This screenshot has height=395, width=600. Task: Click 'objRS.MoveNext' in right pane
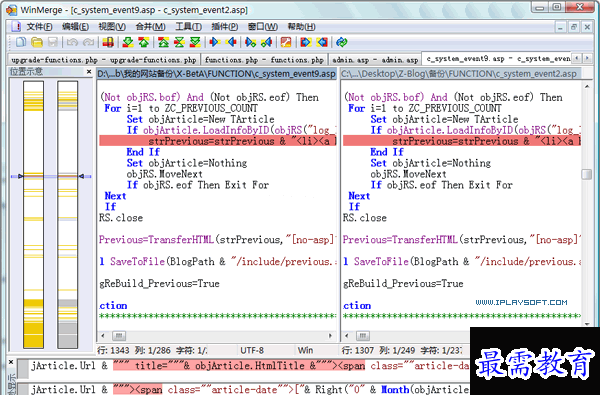click(408, 174)
